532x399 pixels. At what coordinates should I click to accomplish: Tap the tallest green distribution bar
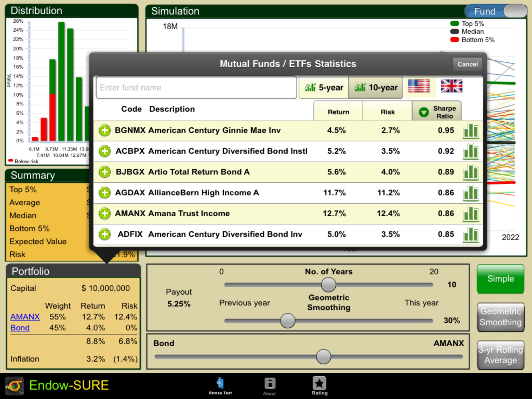click(x=61, y=81)
